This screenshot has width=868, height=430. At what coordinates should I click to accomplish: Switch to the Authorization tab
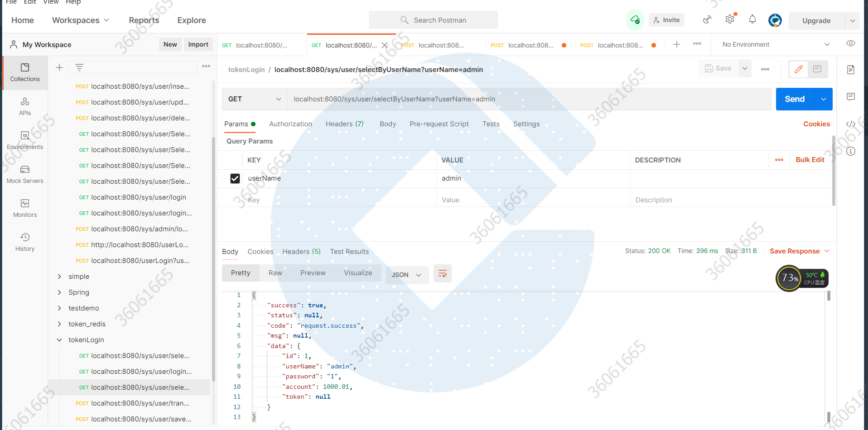[x=290, y=124]
